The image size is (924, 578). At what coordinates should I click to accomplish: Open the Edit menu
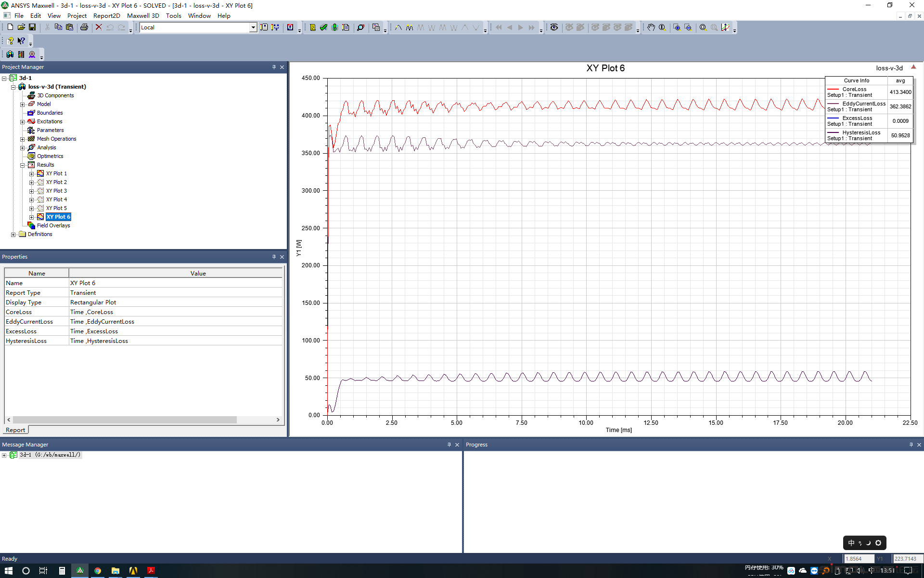click(x=36, y=15)
